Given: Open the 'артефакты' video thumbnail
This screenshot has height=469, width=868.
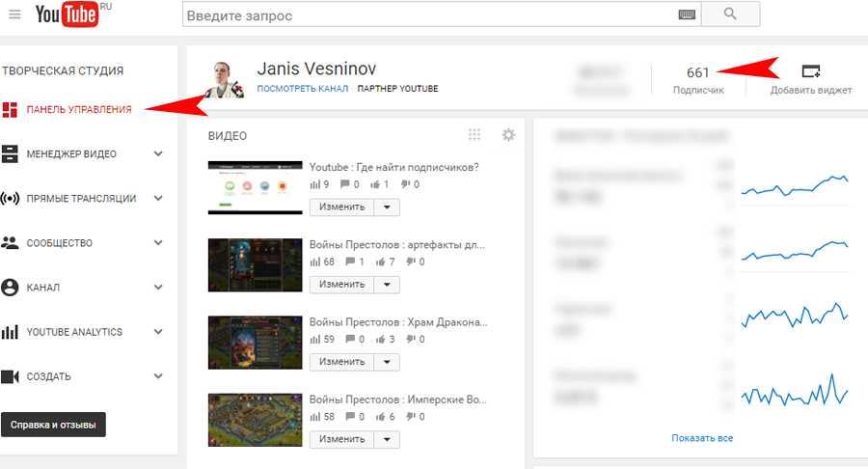Looking at the screenshot, I should [x=256, y=265].
